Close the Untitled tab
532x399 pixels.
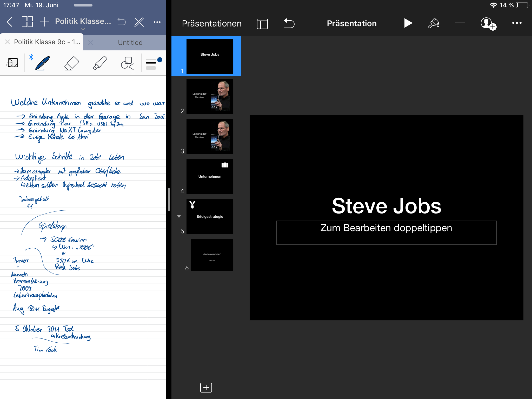(x=90, y=42)
